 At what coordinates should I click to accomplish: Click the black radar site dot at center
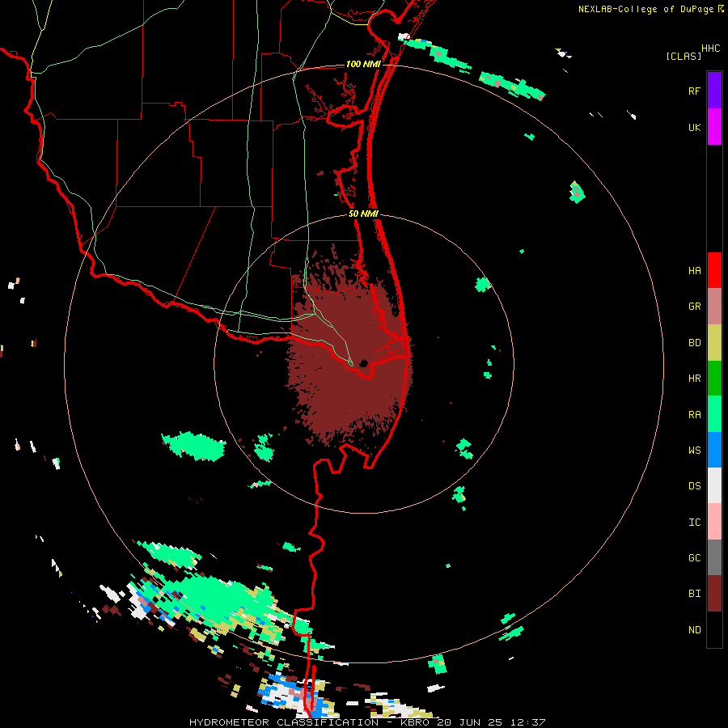coord(363,363)
